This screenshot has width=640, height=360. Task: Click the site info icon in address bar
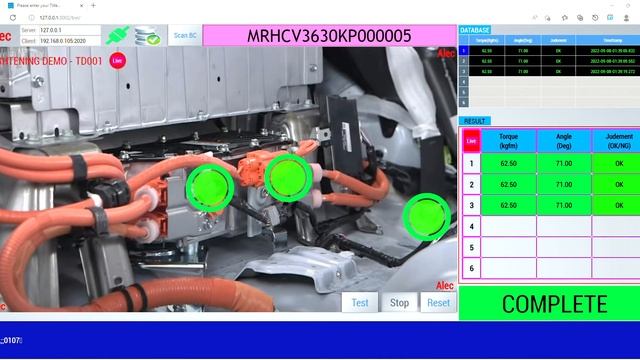31,18
